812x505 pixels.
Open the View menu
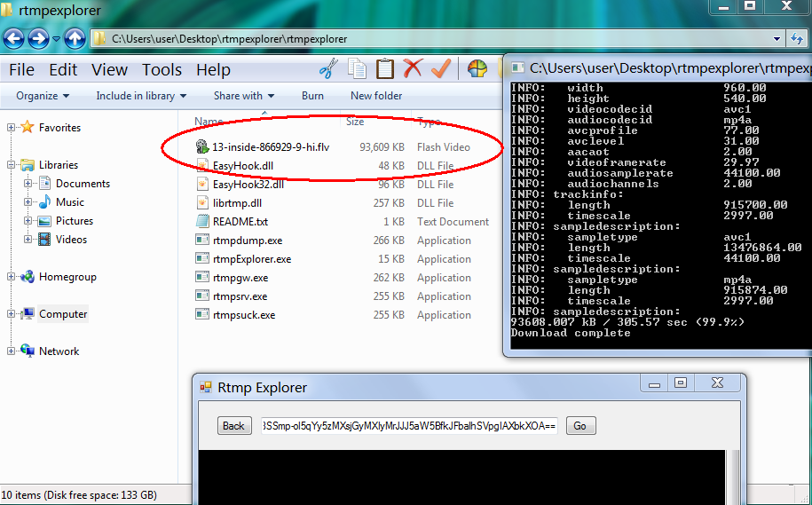pyautogui.click(x=109, y=69)
